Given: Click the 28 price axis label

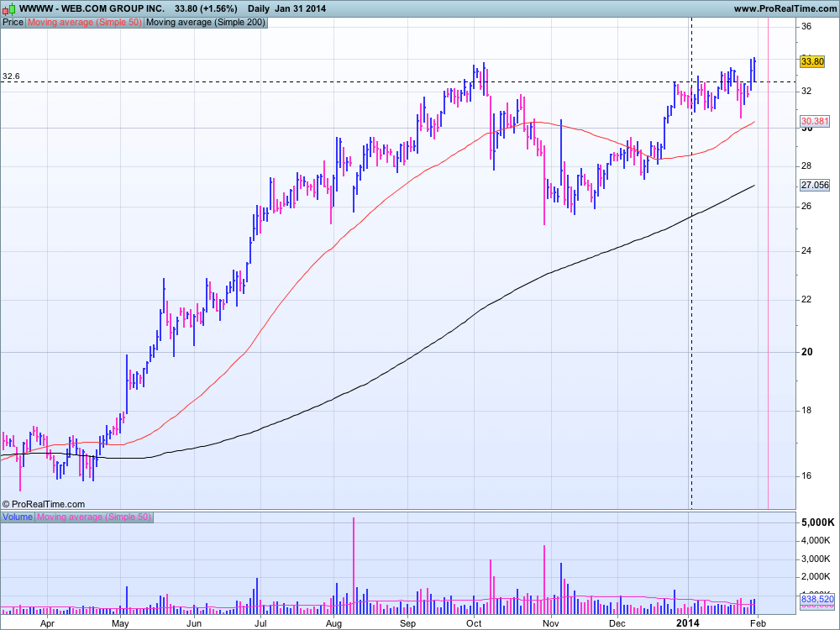Looking at the screenshot, I should 806,166.
